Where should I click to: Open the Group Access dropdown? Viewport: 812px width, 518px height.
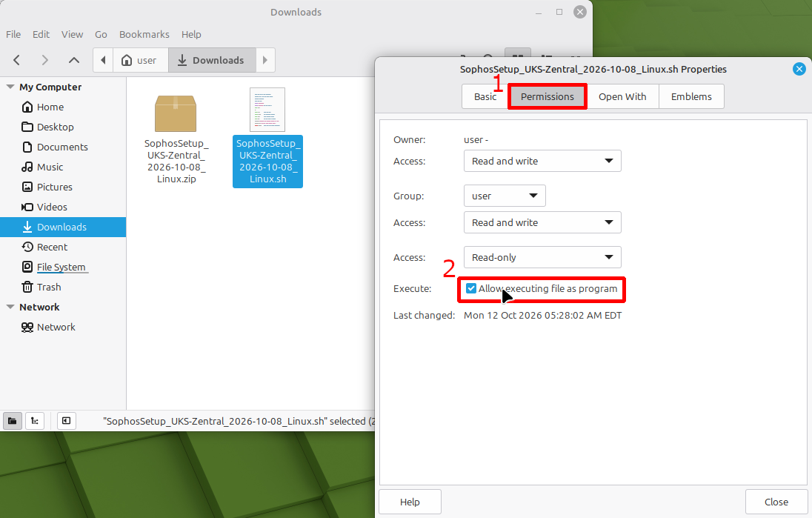(x=542, y=223)
